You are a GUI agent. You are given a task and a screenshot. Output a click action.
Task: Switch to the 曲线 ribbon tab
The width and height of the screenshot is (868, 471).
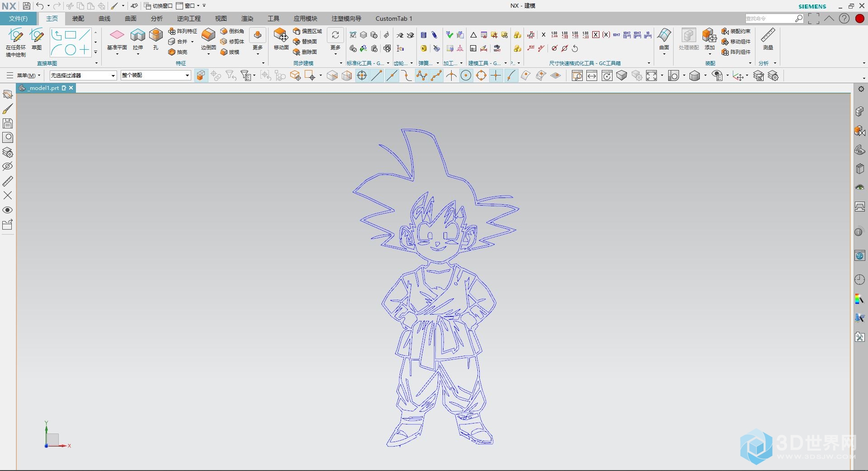pos(104,19)
